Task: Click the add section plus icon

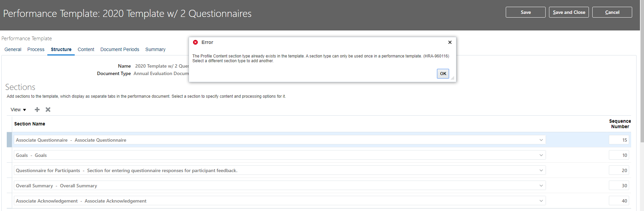Action: pos(37,110)
